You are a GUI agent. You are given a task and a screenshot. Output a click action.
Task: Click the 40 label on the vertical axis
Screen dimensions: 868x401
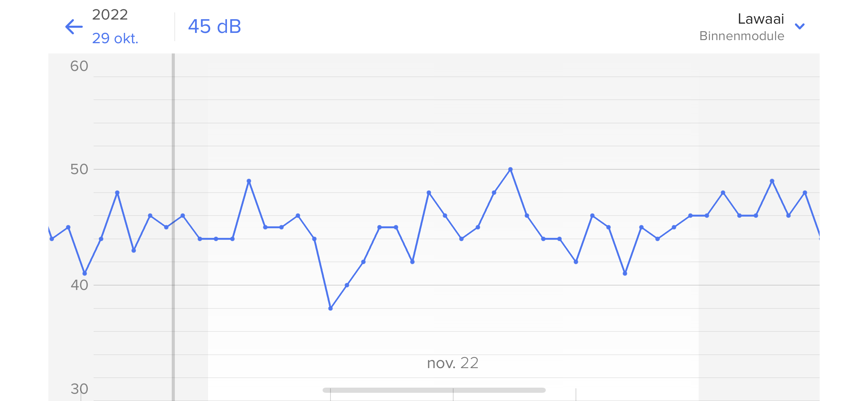coord(79,285)
